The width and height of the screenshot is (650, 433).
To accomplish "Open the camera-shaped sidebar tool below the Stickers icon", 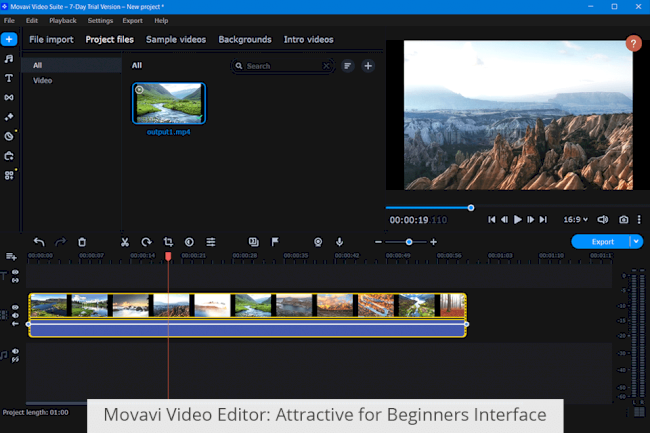I will (x=9, y=156).
